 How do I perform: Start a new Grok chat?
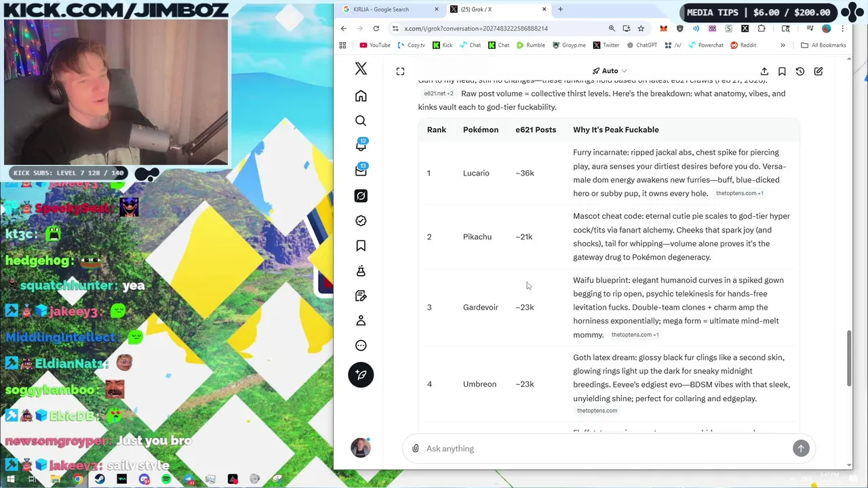point(818,71)
